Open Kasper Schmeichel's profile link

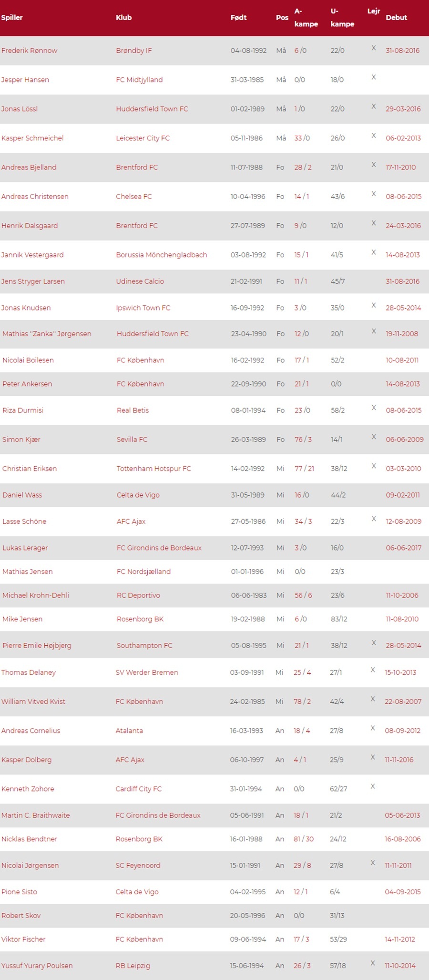coord(32,138)
